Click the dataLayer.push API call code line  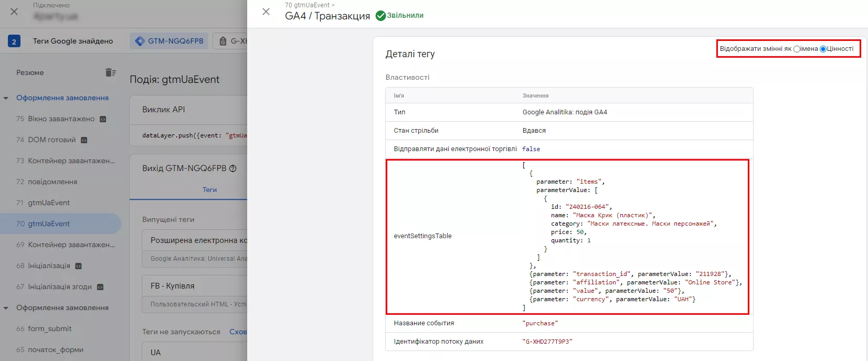(x=194, y=135)
